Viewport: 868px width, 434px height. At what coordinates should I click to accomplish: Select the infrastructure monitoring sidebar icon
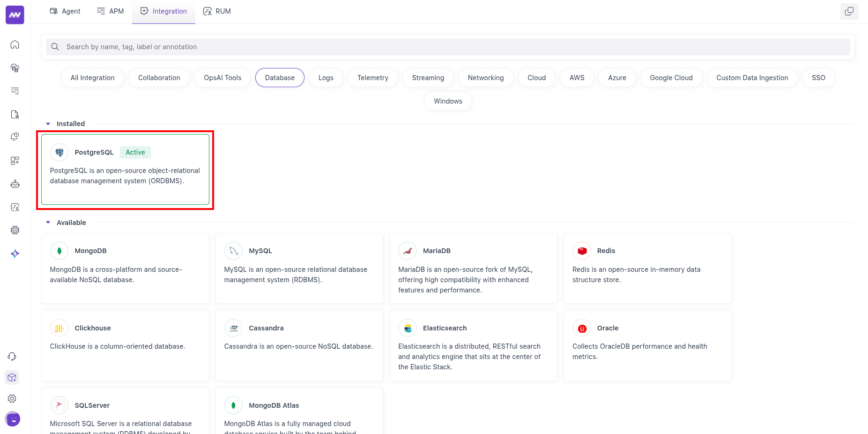tap(15, 68)
